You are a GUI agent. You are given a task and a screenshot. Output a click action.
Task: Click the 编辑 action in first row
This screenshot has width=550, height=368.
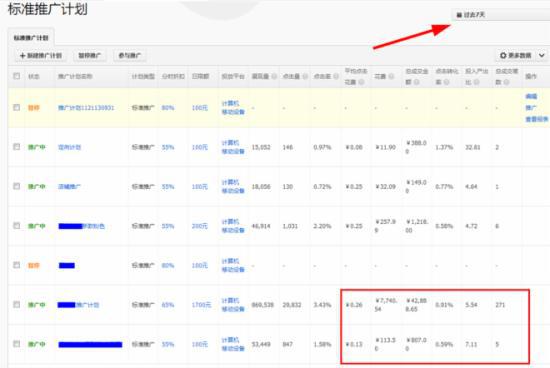[531, 96]
